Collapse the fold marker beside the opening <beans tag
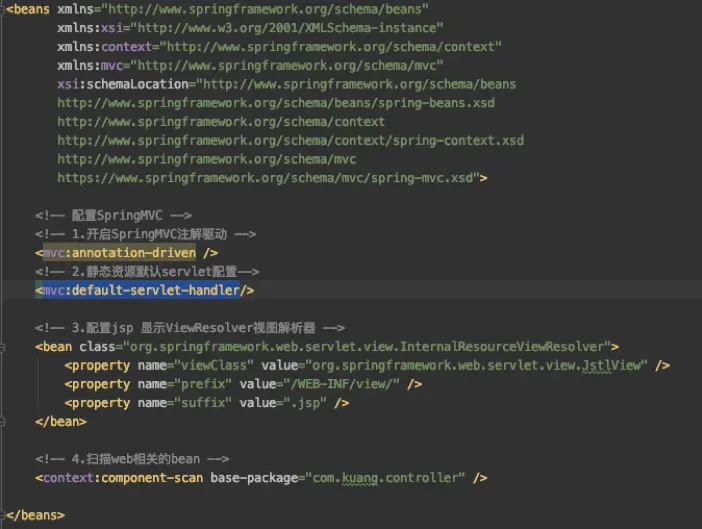The image size is (702, 529). [x=2, y=9]
